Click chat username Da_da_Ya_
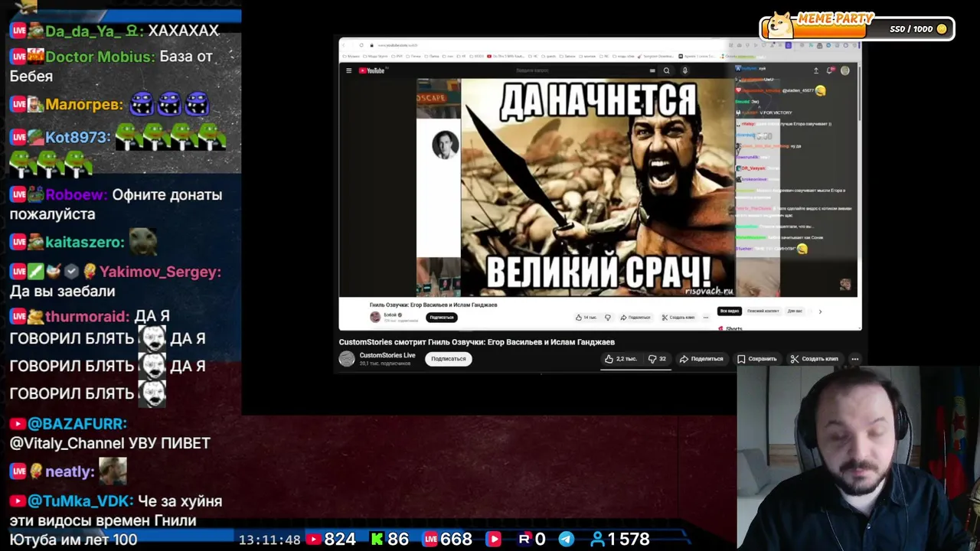980x551 pixels. pyautogui.click(x=94, y=31)
